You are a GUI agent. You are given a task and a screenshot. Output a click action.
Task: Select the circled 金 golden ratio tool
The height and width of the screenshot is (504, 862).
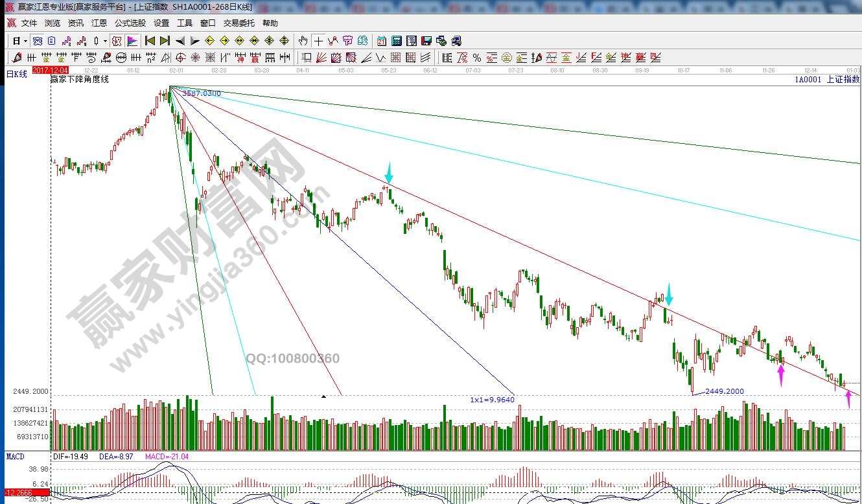coord(507,58)
